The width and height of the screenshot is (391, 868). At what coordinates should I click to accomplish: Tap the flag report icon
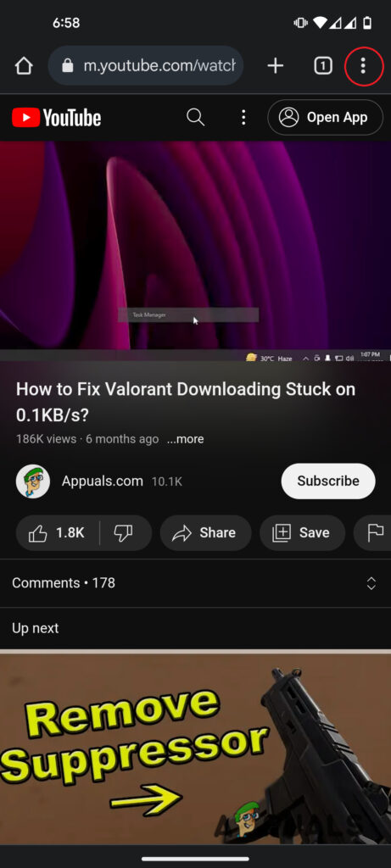[376, 532]
